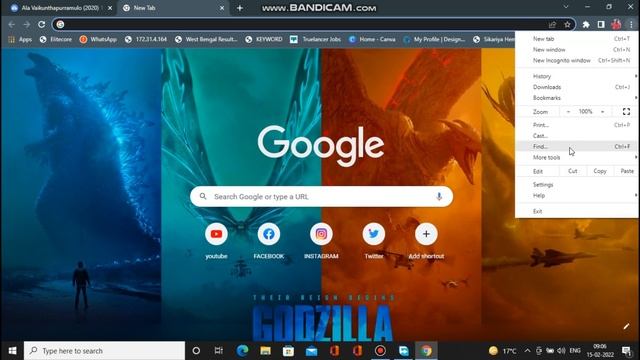Open the 172.31.4.164 bookmark

[x=146, y=39]
